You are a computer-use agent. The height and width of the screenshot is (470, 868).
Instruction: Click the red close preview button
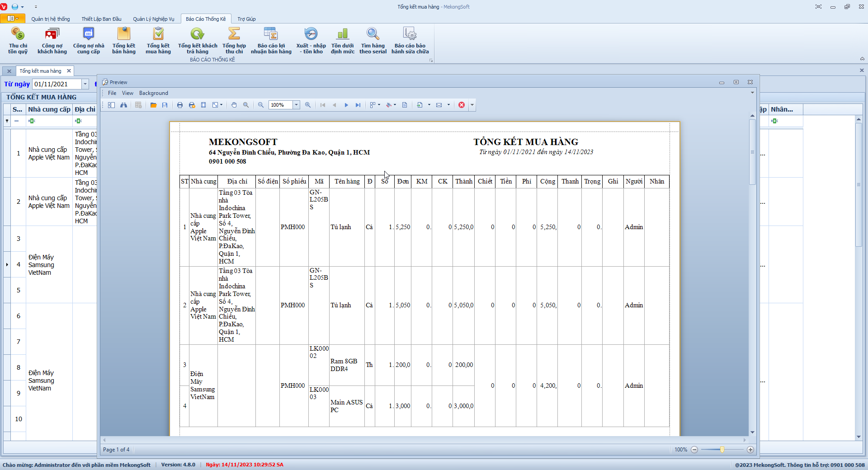[x=462, y=105]
